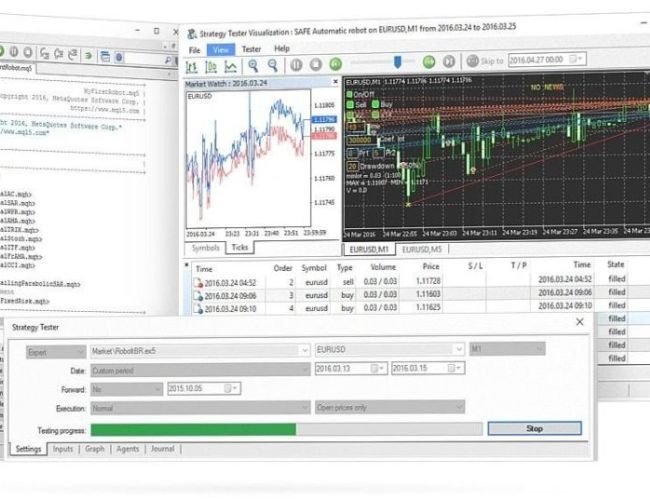Click the Drawdown value field showing 20
650x500 pixels.
pyautogui.click(x=352, y=166)
